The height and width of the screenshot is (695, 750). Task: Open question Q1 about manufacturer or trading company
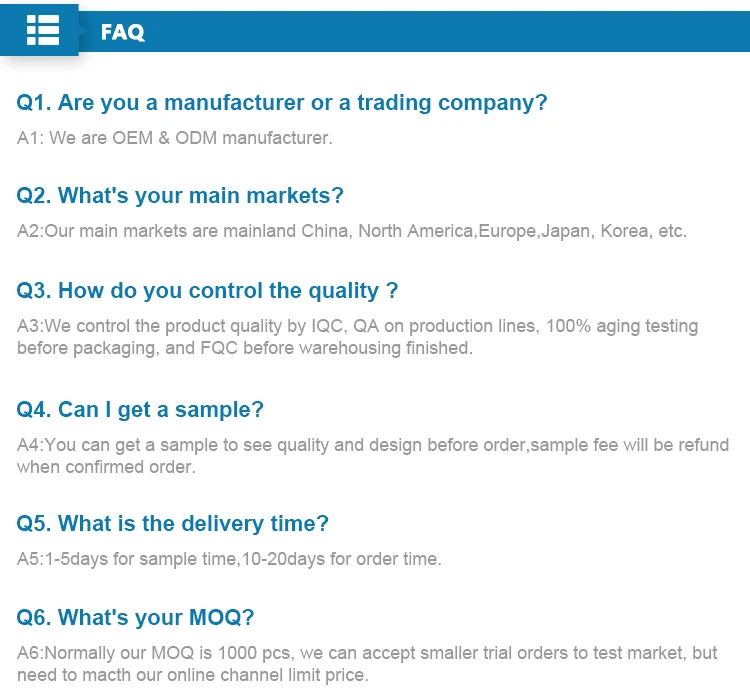pyautogui.click(x=282, y=102)
